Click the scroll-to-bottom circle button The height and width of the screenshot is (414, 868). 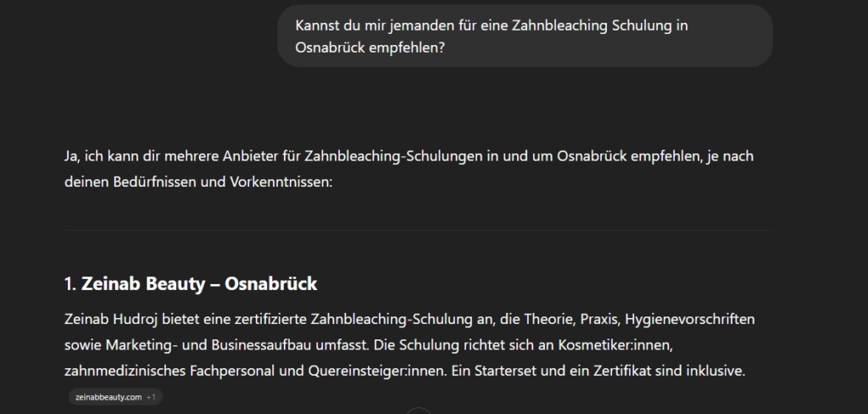[419, 411]
